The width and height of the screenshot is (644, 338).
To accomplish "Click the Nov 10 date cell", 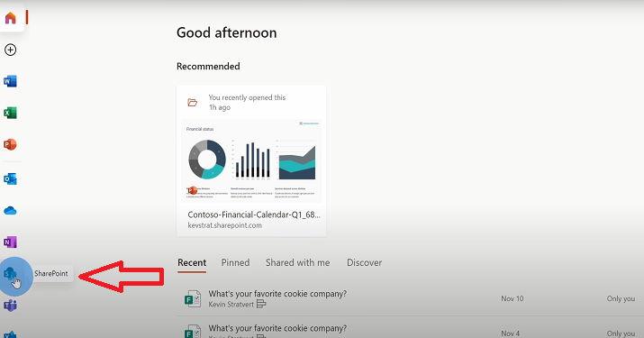I will 512,298.
